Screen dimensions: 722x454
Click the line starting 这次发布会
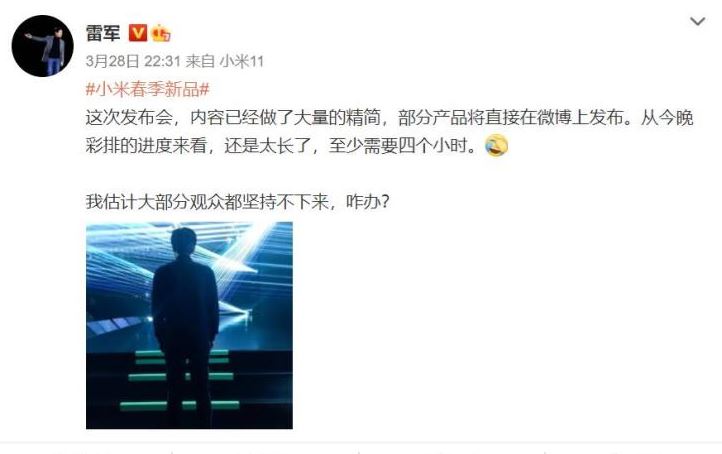click(390, 118)
